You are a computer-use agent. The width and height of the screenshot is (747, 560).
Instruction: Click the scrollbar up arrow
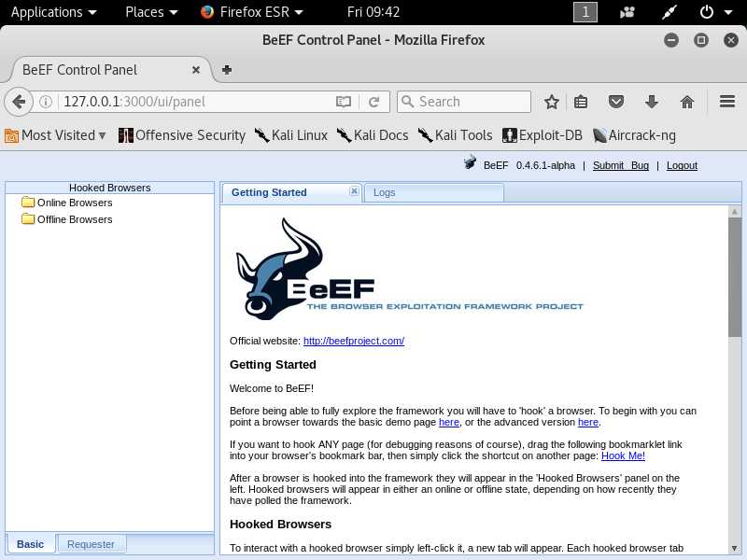click(735, 212)
